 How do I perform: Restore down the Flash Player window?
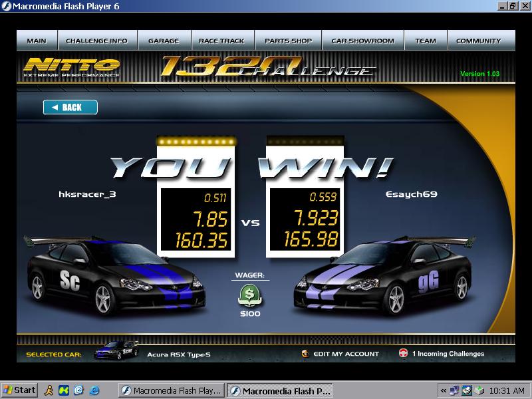(x=513, y=6)
